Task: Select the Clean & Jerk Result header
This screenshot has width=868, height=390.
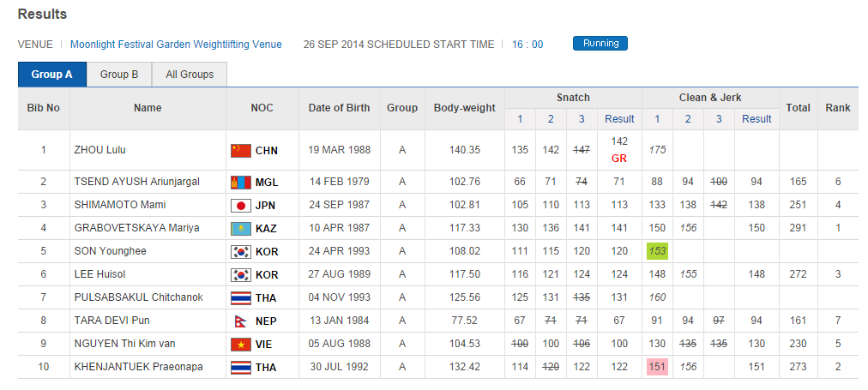Action: click(x=756, y=119)
